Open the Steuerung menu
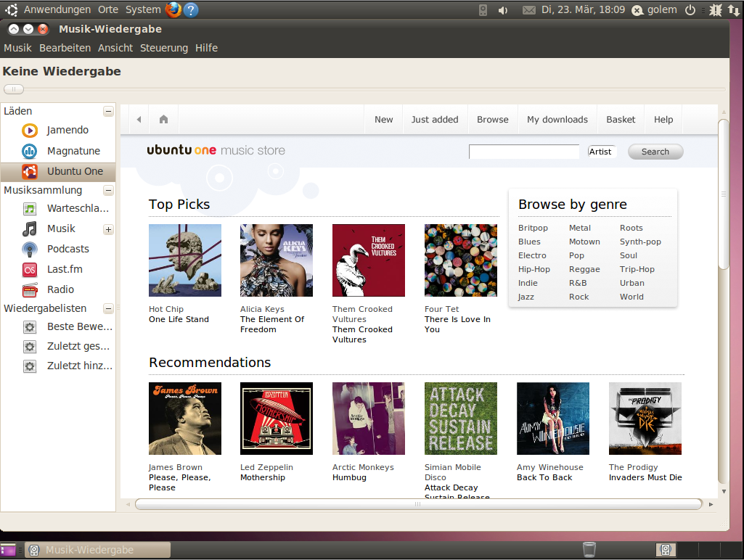Image resolution: width=744 pixels, height=560 pixels. point(164,48)
